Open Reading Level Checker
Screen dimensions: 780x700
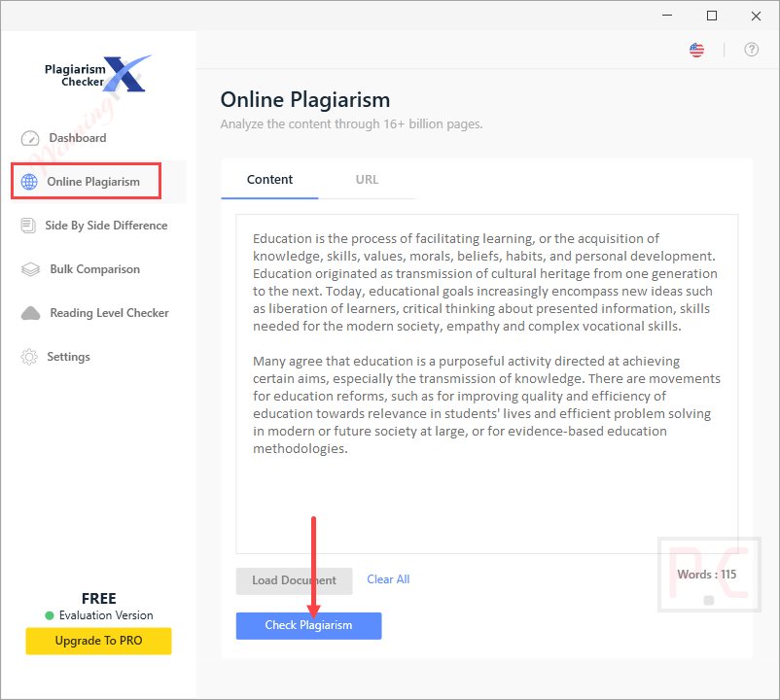point(109,313)
